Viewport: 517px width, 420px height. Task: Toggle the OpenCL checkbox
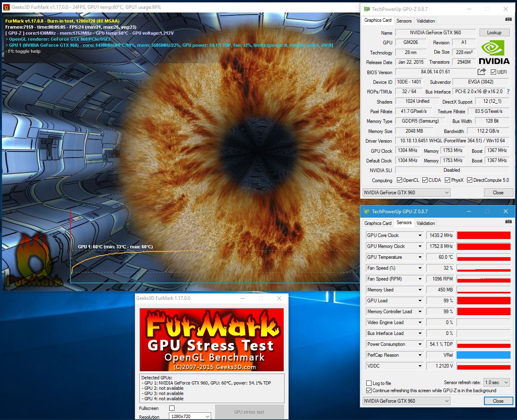pyautogui.click(x=399, y=180)
